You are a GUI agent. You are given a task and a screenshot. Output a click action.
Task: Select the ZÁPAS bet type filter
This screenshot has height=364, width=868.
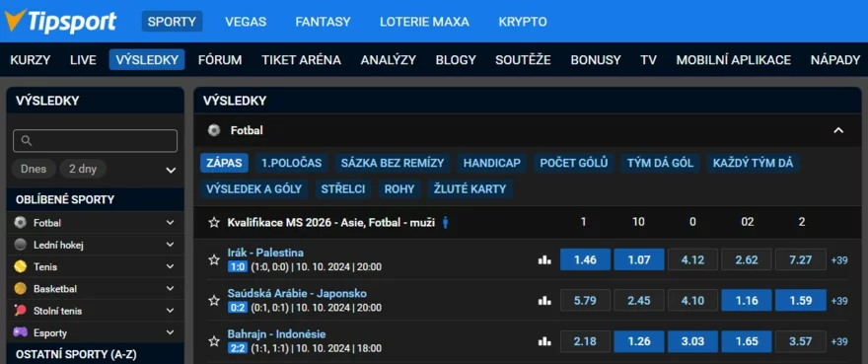point(224,163)
